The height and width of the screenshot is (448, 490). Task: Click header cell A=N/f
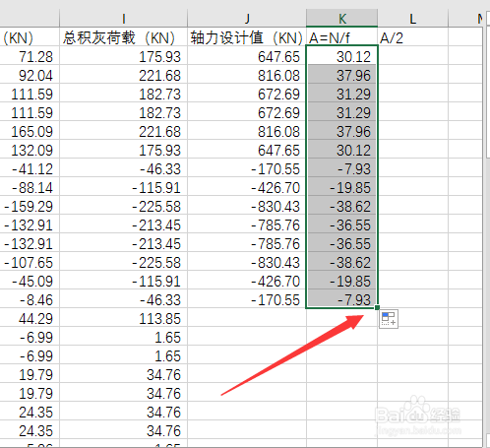click(x=341, y=36)
